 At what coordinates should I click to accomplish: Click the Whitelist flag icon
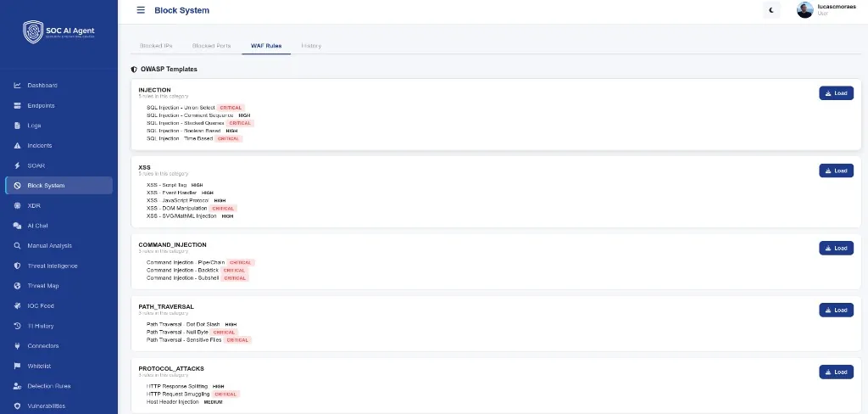pyautogui.click(x=17, y=366)
